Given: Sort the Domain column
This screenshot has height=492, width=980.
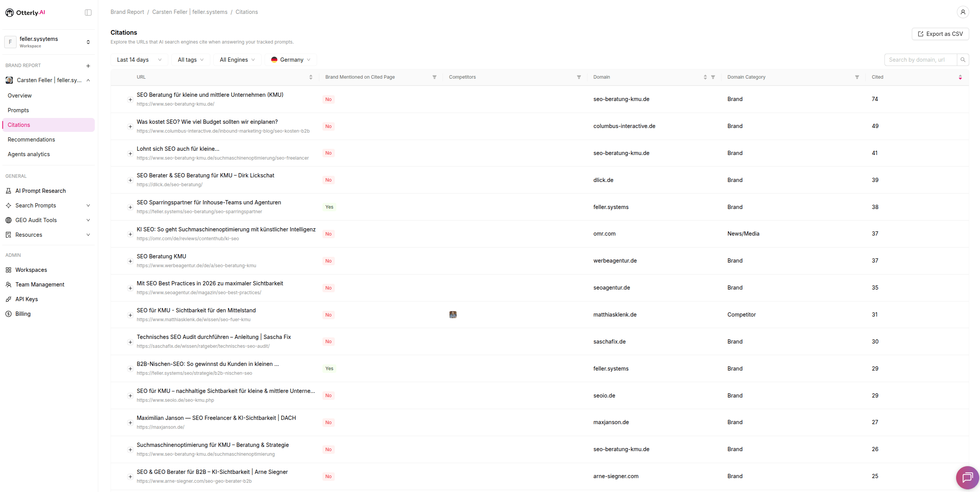Looking at the screenshot, I should pos(705,77).
